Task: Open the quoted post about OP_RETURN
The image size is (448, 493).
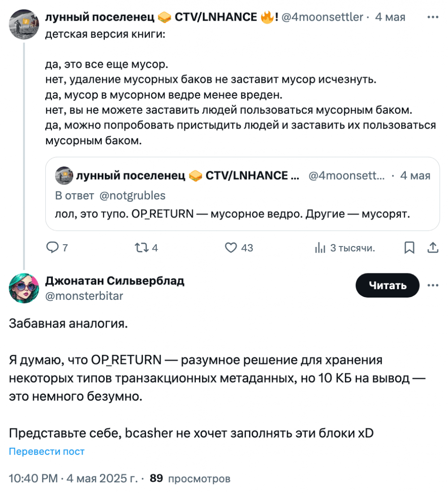Action: click(242, 194)
